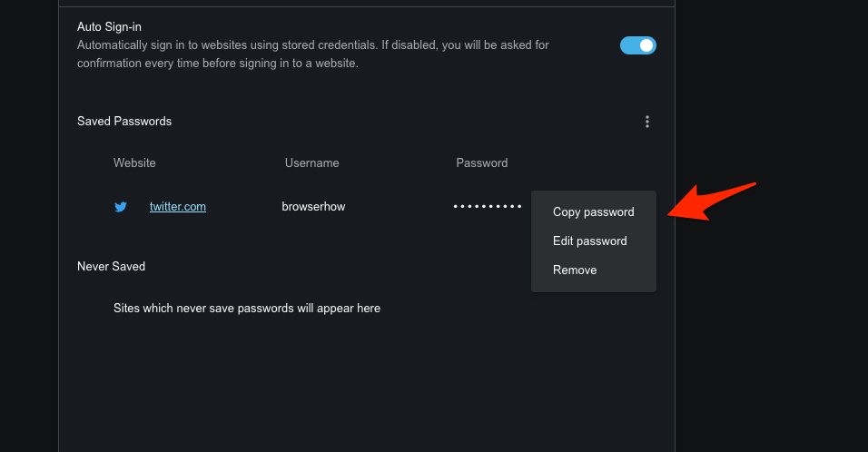Click the Username column header
The width and height of the screenshot is (868, 452).
[311, 163]
